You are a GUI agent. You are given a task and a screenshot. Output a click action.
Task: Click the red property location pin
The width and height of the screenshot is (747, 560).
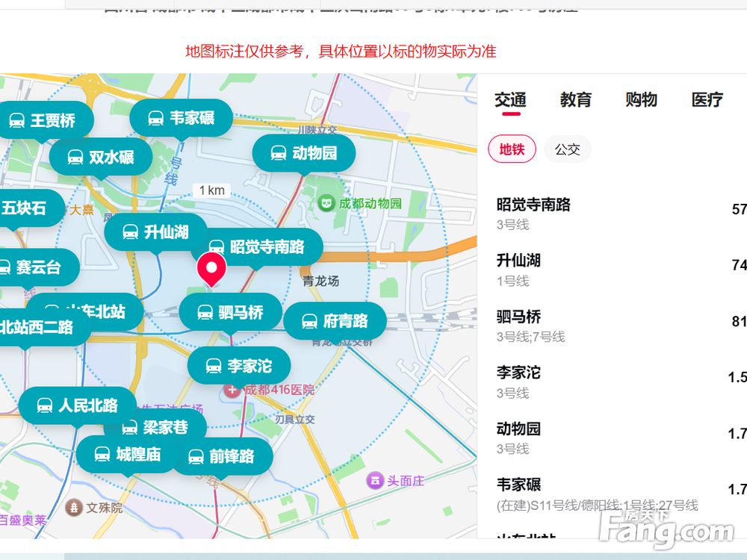(211, 269)
